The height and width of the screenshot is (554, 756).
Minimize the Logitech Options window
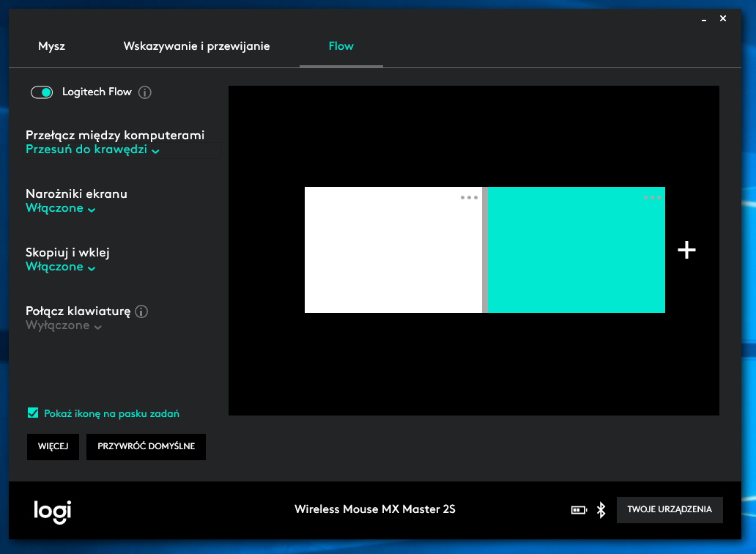704,19
